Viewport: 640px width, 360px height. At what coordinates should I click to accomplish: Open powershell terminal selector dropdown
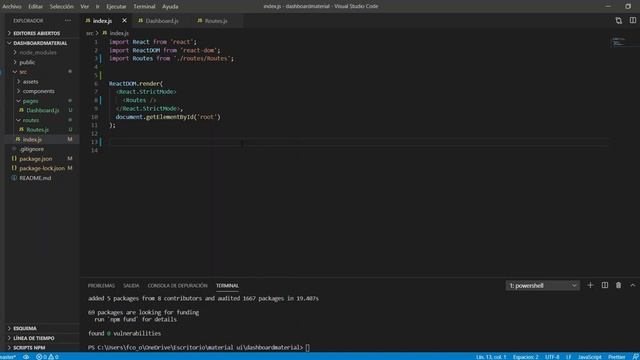542,285
